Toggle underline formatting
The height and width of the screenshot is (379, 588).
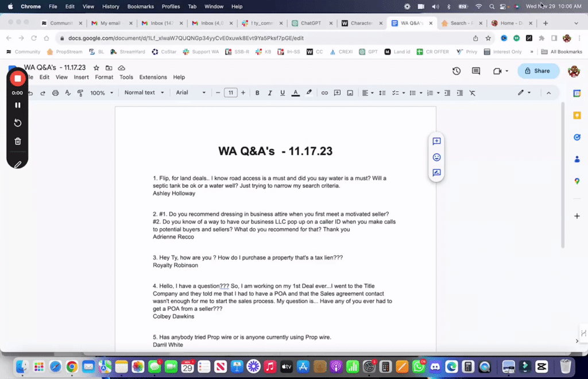coord(281,92)
